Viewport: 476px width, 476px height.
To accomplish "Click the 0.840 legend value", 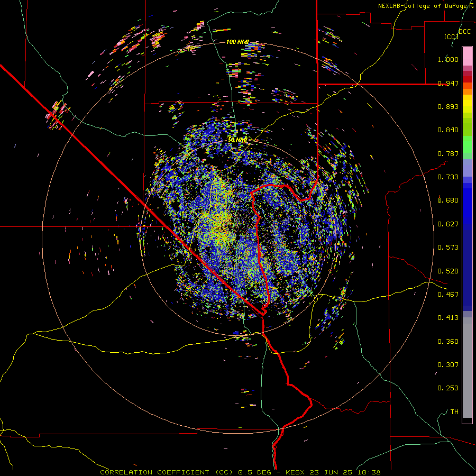I will pos(448,130).
